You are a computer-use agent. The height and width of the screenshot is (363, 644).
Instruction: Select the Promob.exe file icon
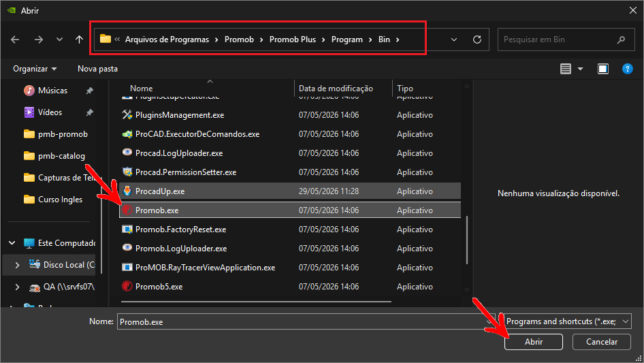coord(127,210)
